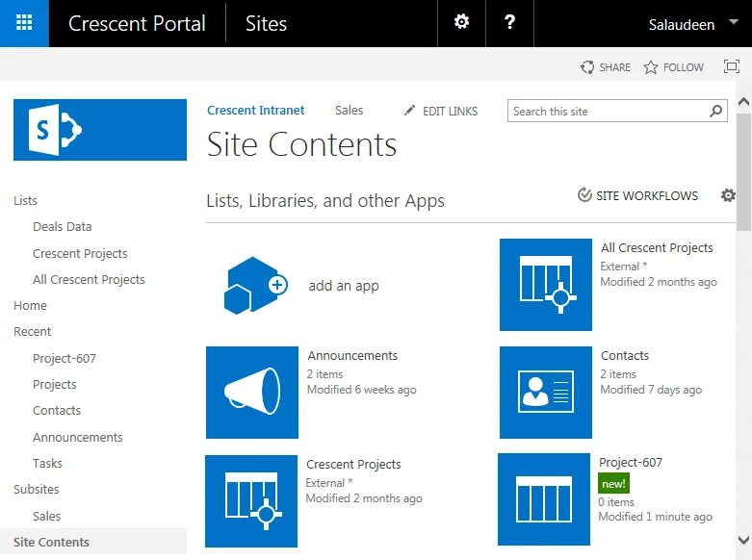This screenshot has height=560, width=752.
Task: Click EDIT LINKS in navigation
Action: (441, 111)
